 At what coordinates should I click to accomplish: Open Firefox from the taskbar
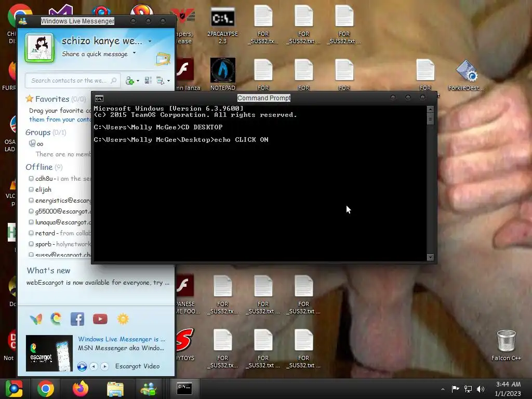pos(81,389)
